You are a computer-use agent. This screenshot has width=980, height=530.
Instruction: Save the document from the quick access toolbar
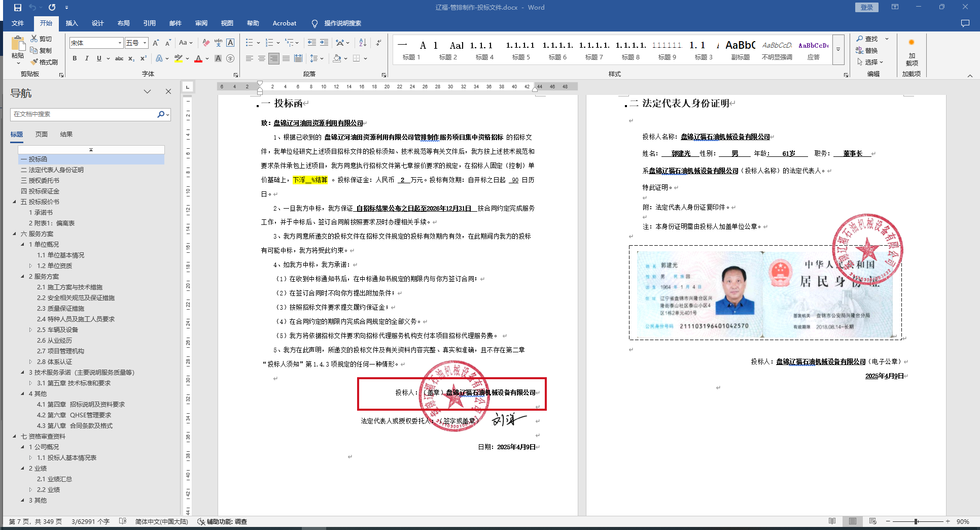click(x=18, y=8)
